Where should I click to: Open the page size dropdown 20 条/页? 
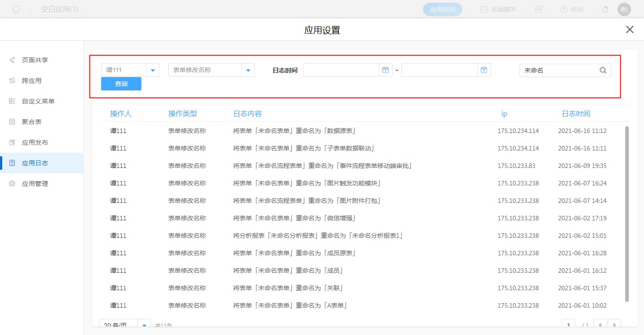[x=144, y=326]
